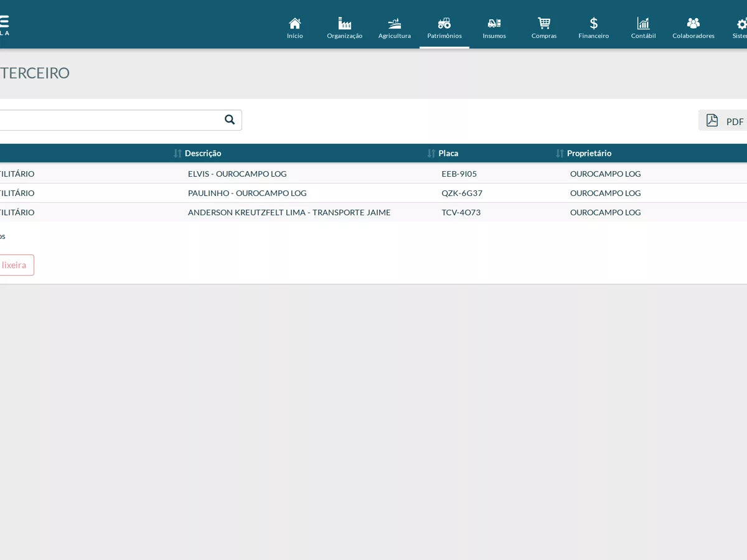This screenshot has height=560, width=747.
Task: Open the Contábil chart icon
Action: point(644,24)
